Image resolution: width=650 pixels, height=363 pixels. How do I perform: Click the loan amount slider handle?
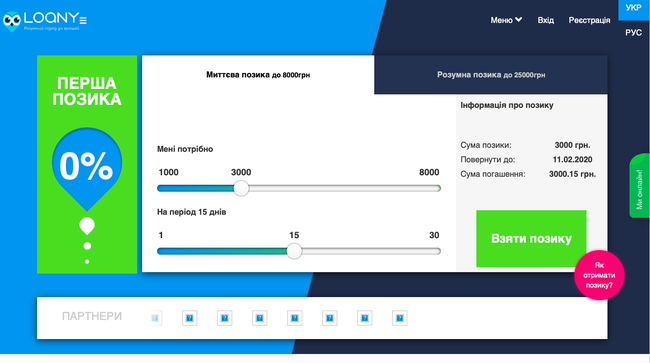coord(241,189)
